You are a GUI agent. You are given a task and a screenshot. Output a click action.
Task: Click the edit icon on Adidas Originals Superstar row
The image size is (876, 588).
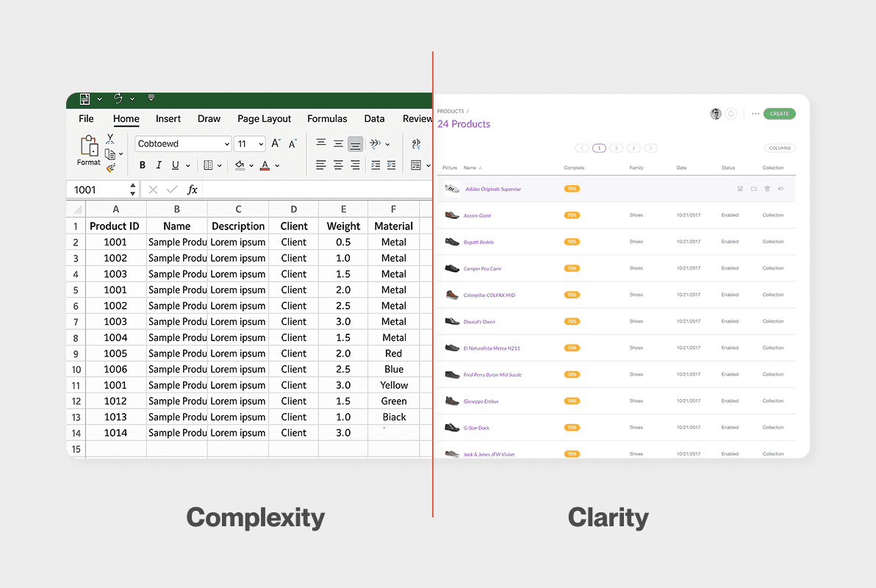740,189
